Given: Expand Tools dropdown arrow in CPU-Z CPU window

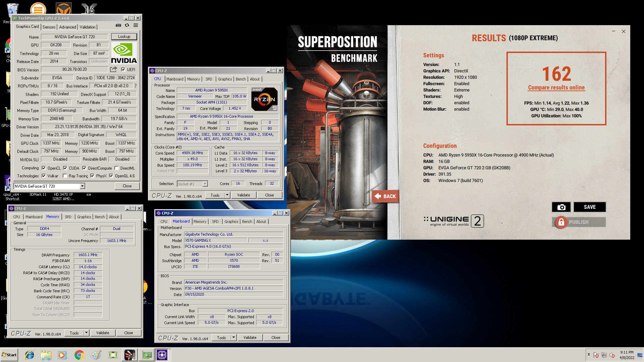Looking at the screenshot, I should pos(227,195).
